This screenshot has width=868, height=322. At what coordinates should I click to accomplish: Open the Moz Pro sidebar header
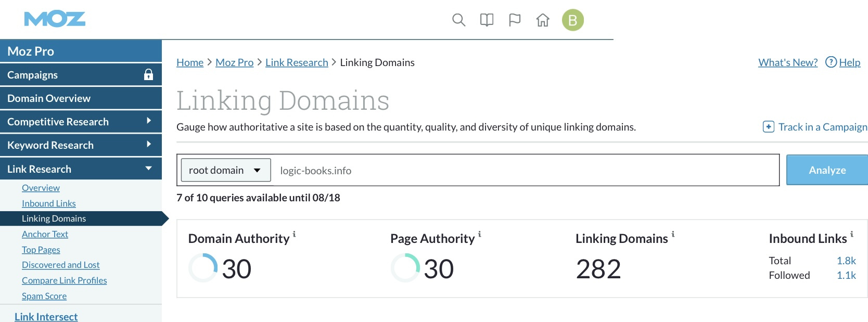point(81,51)
